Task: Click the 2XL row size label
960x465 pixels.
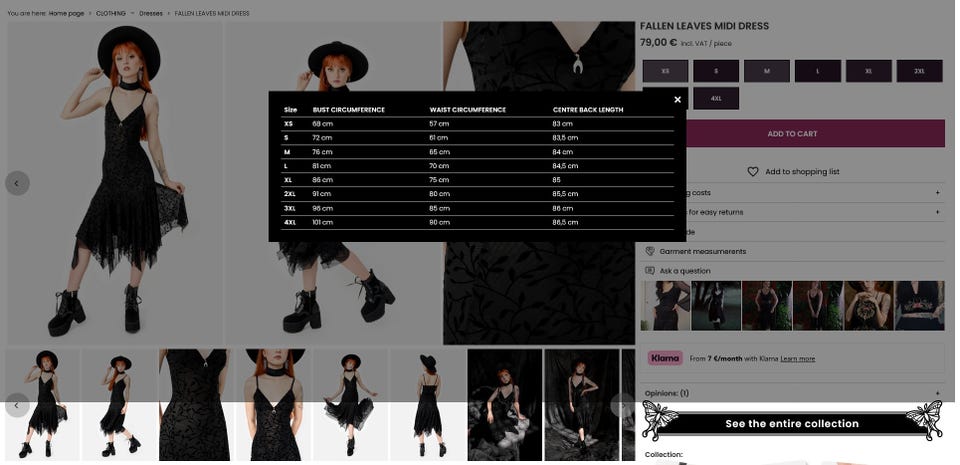Action: (290, 194)
